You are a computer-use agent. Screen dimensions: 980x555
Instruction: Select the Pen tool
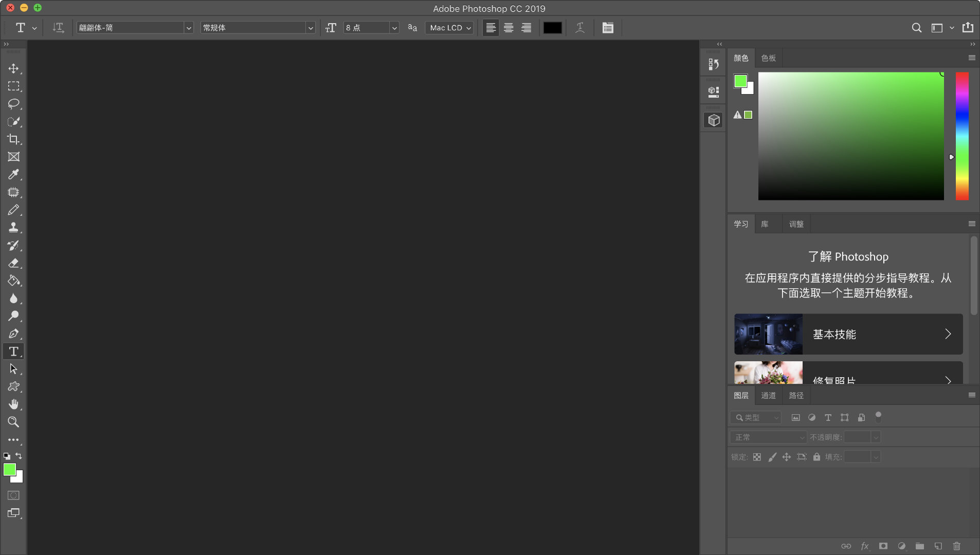13,334
